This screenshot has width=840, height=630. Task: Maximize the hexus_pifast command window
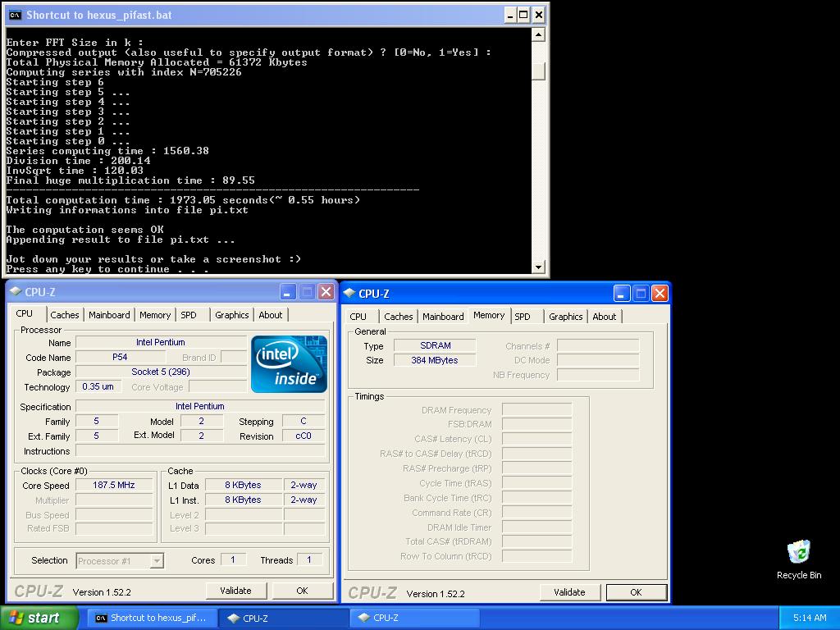[524, 15]
